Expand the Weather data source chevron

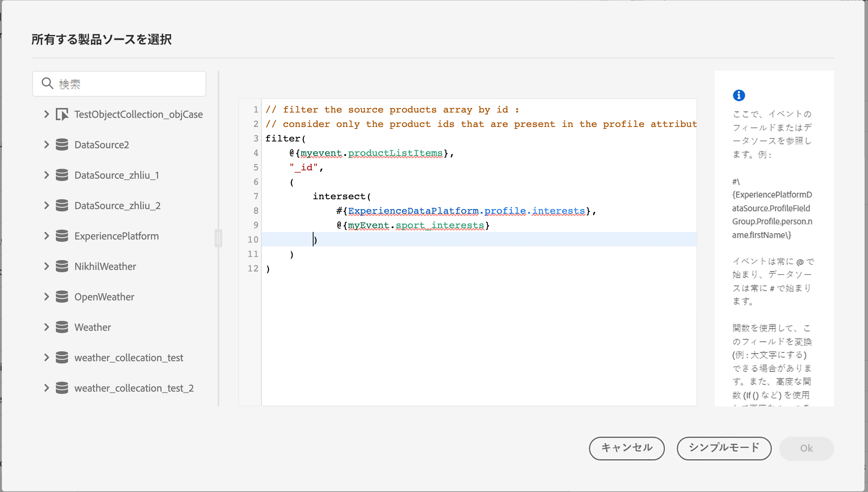[x=46, y=327]
